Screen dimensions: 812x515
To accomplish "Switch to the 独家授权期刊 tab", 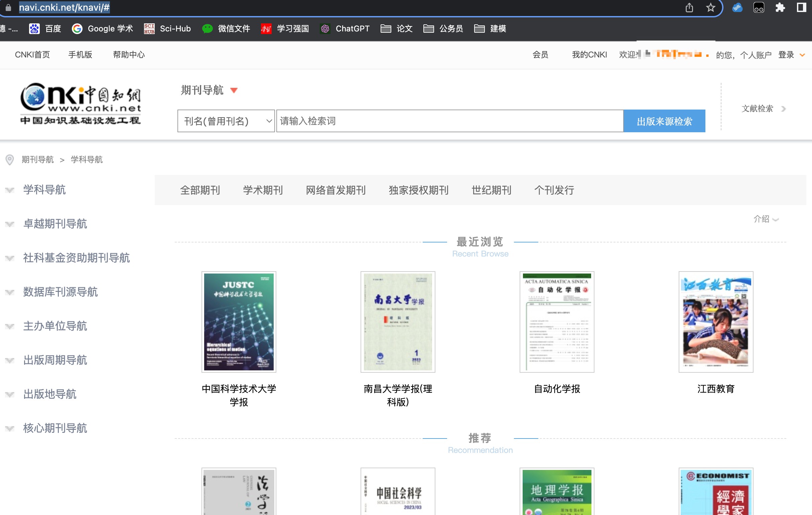I will [418, 190].
